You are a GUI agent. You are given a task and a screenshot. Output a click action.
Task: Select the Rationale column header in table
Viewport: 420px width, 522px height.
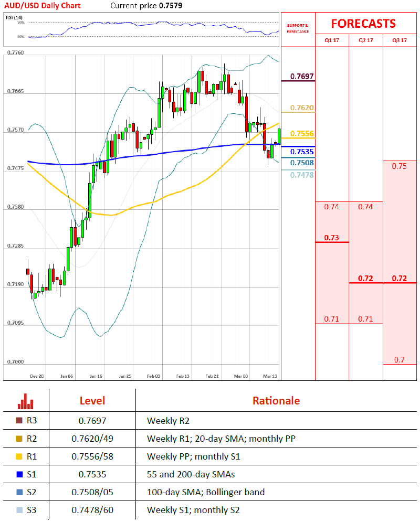click(x=276, y=401)
